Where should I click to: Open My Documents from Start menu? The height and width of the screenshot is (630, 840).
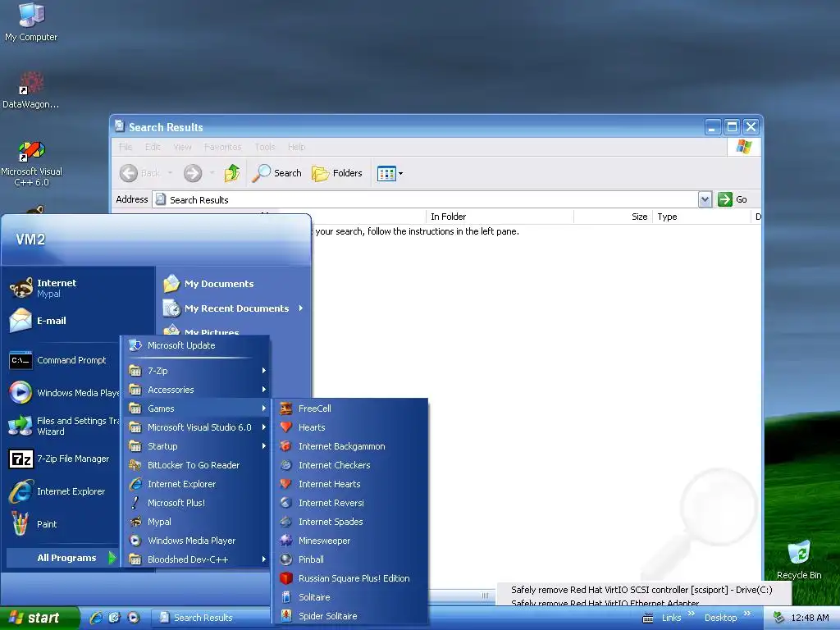point(233,283)
